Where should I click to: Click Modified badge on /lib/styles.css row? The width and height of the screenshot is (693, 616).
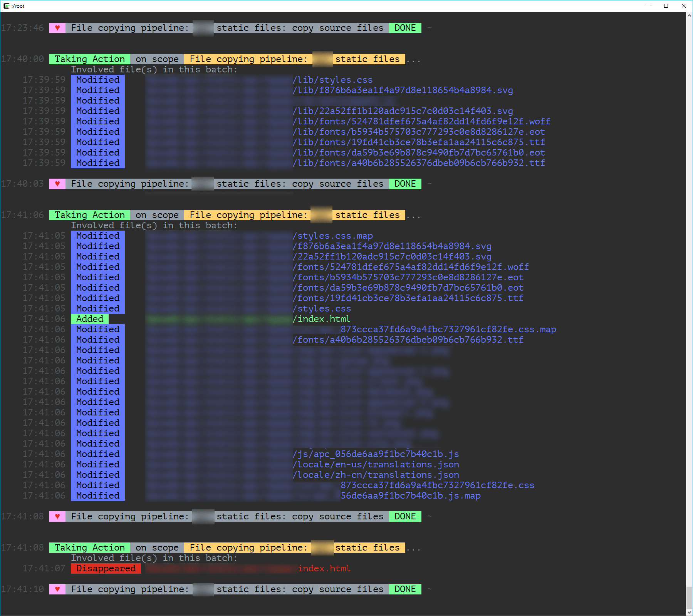98,80
